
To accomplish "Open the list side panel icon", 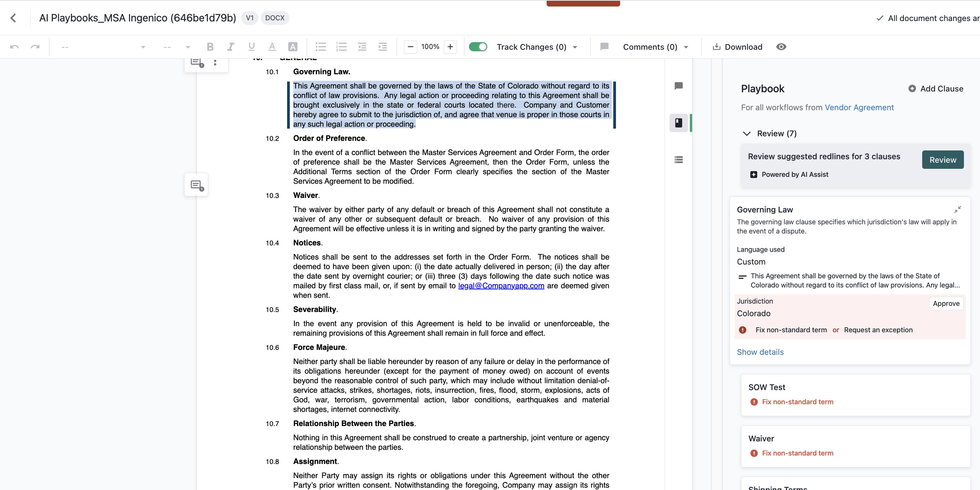I will 679,160.
